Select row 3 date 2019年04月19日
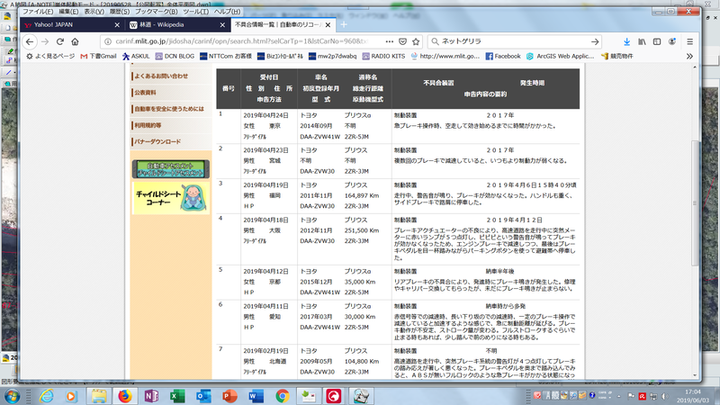 (266, 185)
